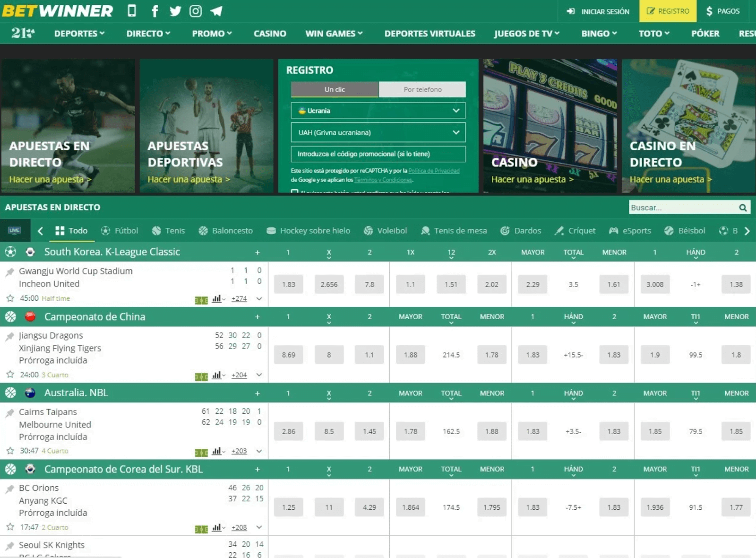Open the +274 markets link
The width and height of the screenshot is (756, 558).
coord(239,299)
